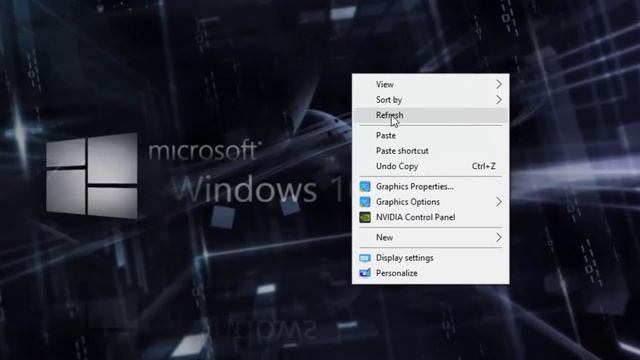Open Display settings from the menu
640x360 pixels.
[x=431, y=258]
